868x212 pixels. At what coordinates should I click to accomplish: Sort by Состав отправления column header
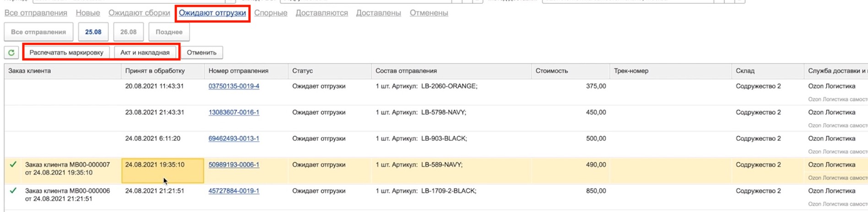point(451,71)
